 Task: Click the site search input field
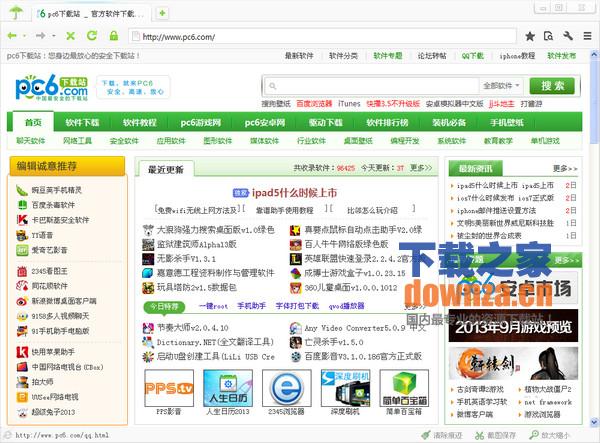click(x=371, y=86)
